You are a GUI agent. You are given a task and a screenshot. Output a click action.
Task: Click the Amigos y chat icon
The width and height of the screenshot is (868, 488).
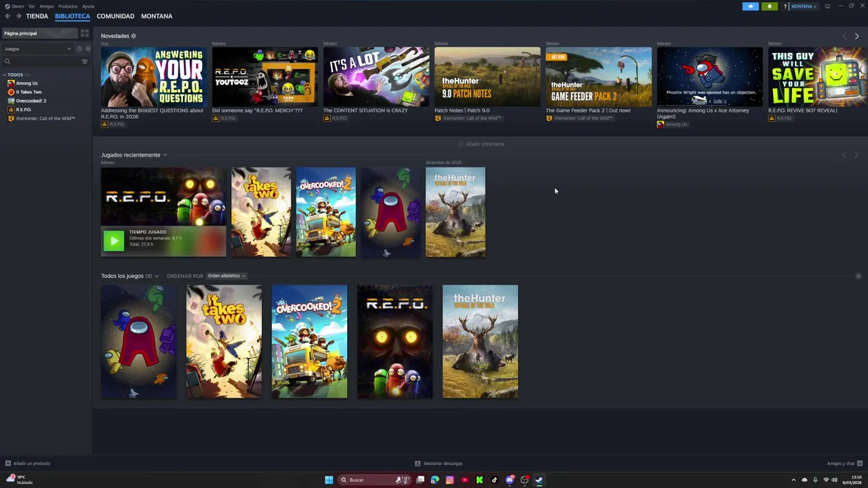click(x=860, y=464)
